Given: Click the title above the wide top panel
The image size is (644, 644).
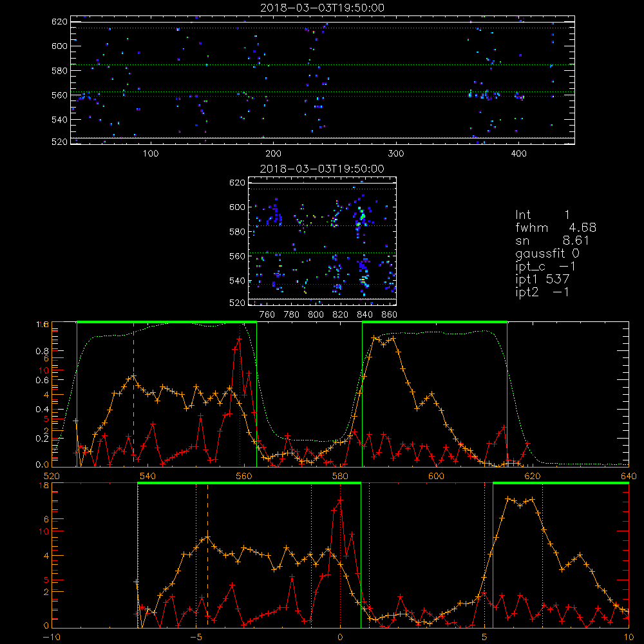Looking at the screenshot, I should tap(323, 8).
